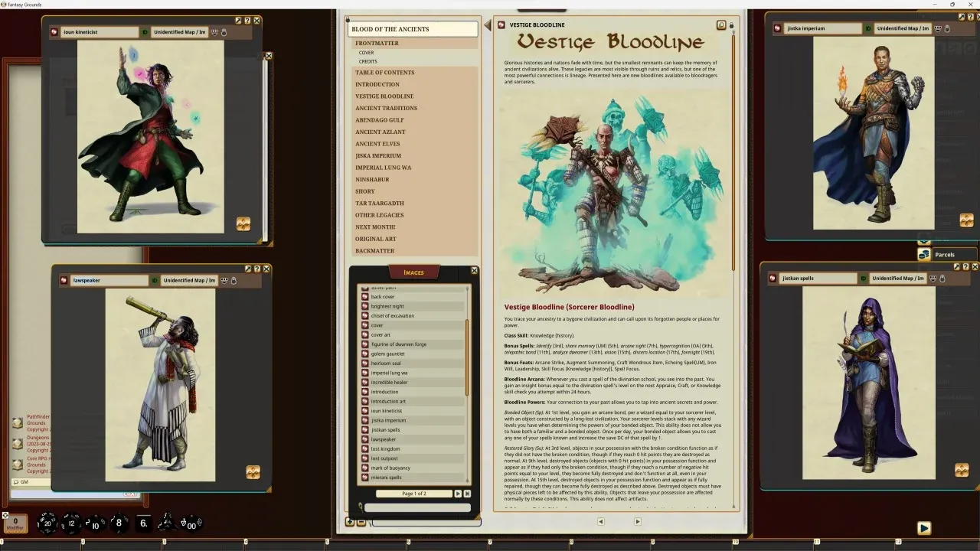
Task: Click the jistkan spells image's bottom-right orange button
Action: pos(962,469)
